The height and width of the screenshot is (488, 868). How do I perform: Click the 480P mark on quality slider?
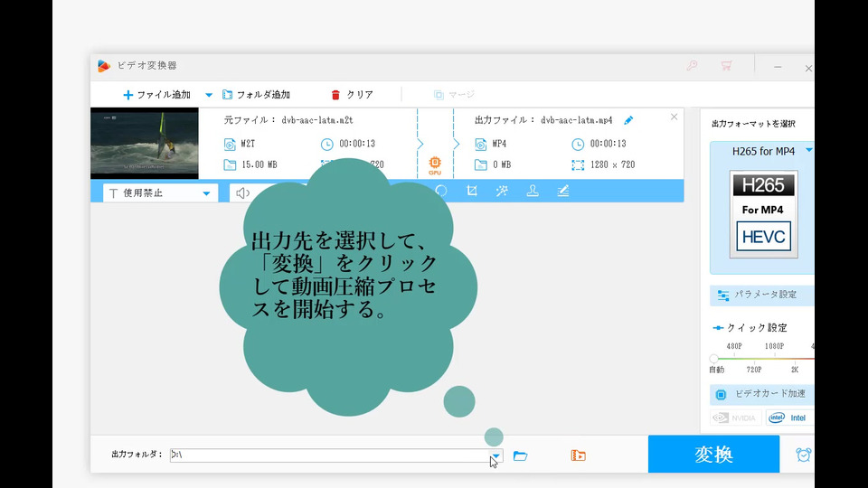pyautogui.click(x=734, y=346)
